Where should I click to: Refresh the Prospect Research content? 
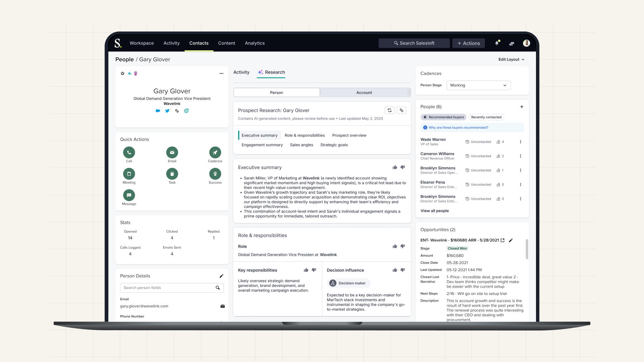pos(389,110)
